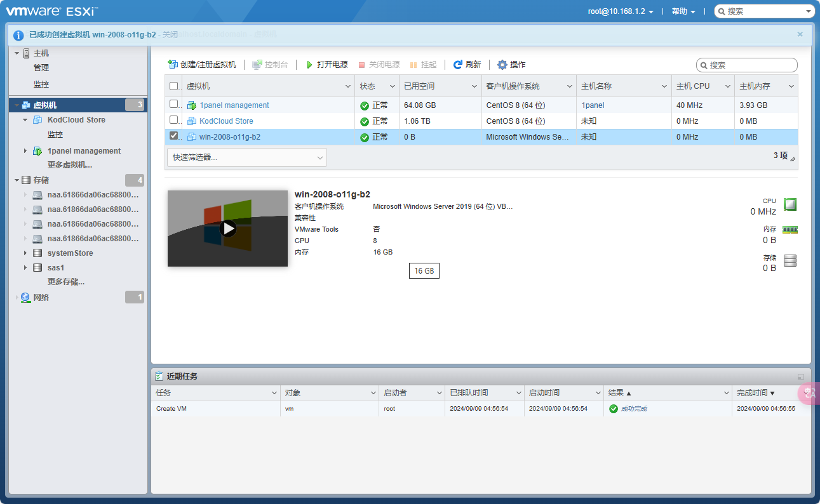Click the win-2008-o11g-b2 VM icon in table
The height and width of the screenshot is (504, 820).
192,137
